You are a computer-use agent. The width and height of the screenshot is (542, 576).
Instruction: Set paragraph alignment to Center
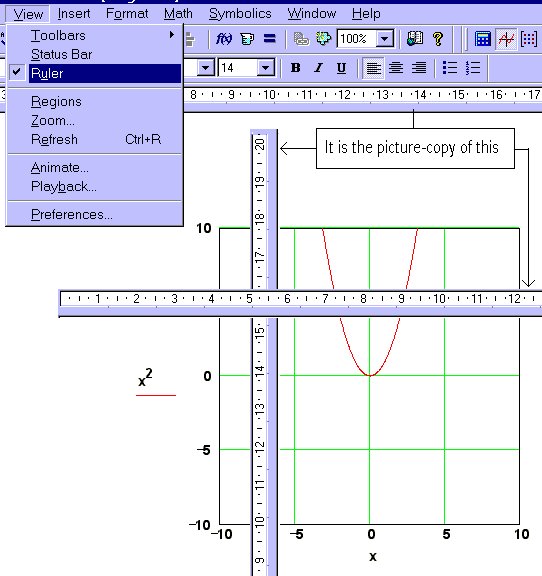396,68
